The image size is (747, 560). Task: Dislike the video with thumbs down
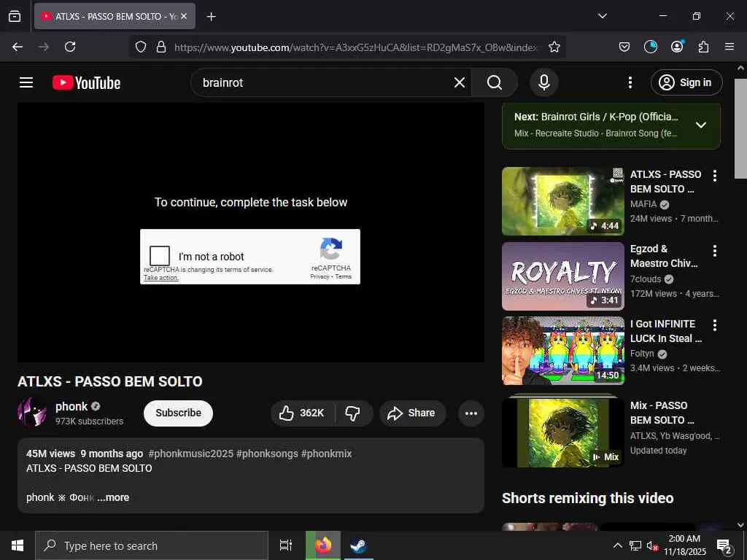(x=352, y=413)
